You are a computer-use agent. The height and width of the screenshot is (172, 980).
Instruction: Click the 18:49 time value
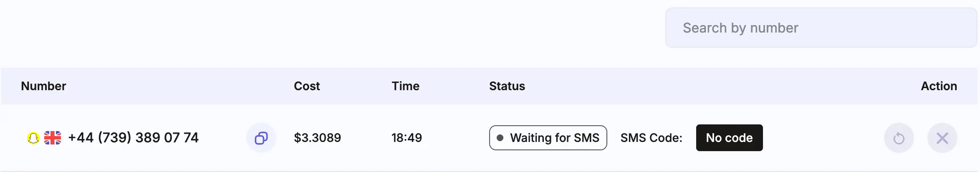tap(407, 138)
